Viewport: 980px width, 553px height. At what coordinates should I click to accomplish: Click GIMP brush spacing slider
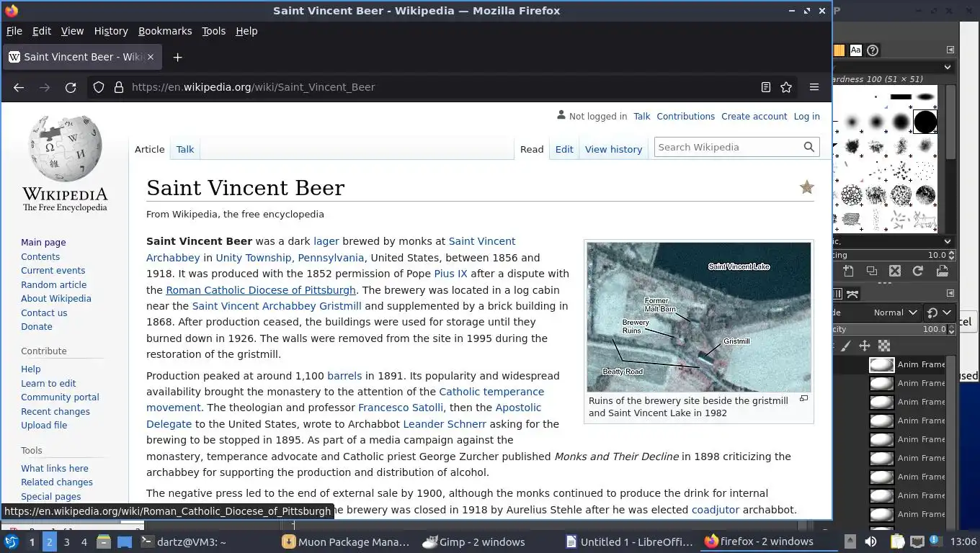click(x=889, y=255)
